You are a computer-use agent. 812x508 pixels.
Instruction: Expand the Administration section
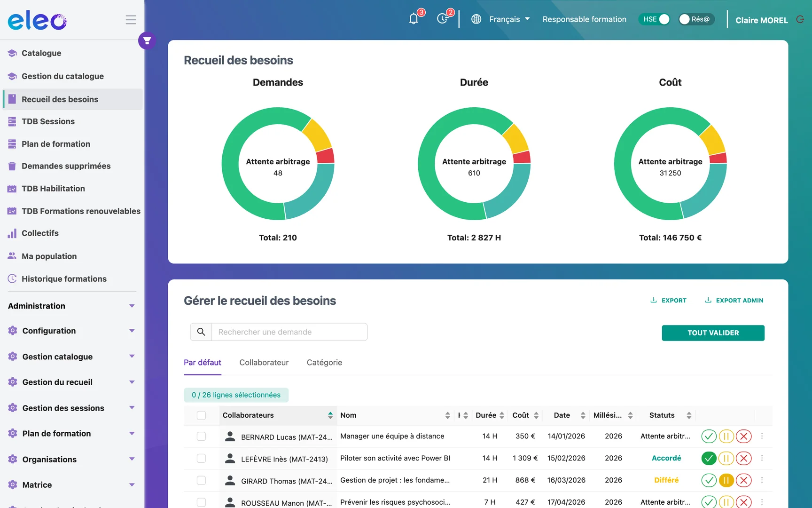72,306
